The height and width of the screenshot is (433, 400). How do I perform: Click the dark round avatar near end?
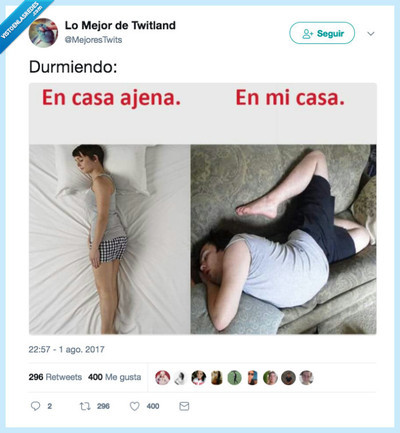(x=288, y=378)
